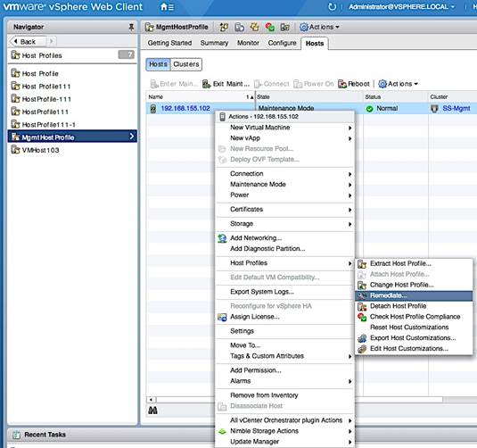The image size is (477, 448).
Task: Choose Add Permission menu entry
Action: (x=256, y=370)
